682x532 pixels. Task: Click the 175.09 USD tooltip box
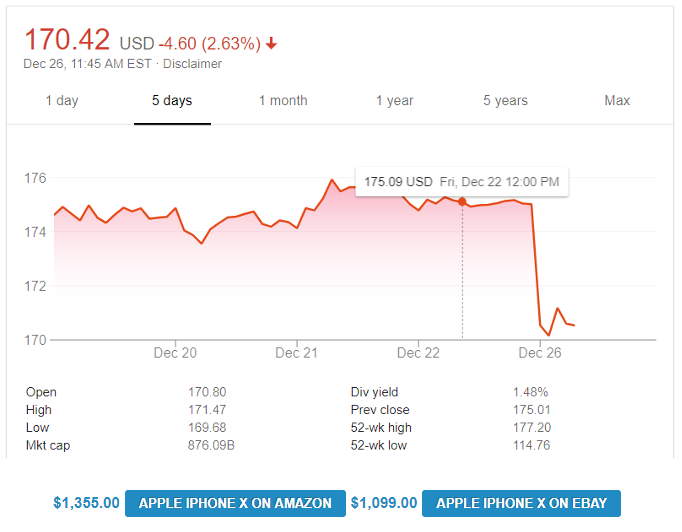(x=461, y=182)
